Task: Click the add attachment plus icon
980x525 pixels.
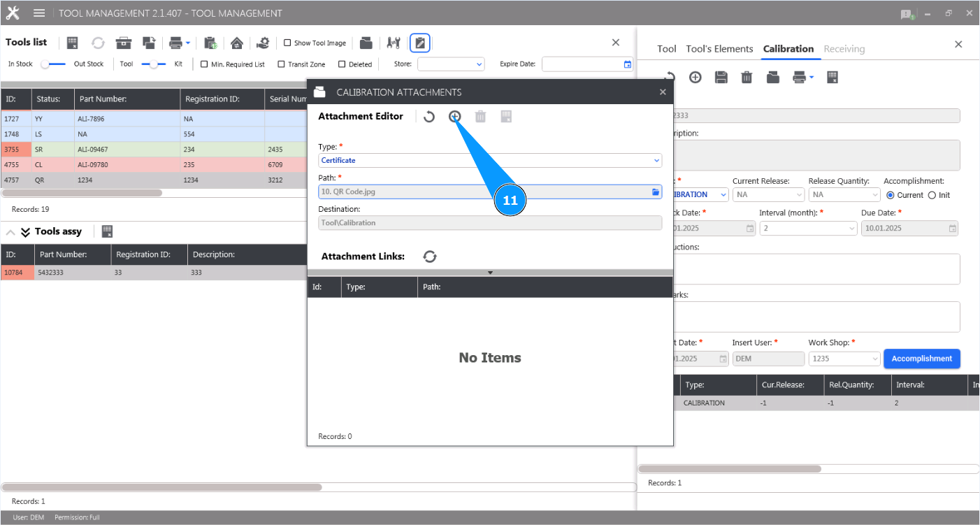Action: (454, 116)
